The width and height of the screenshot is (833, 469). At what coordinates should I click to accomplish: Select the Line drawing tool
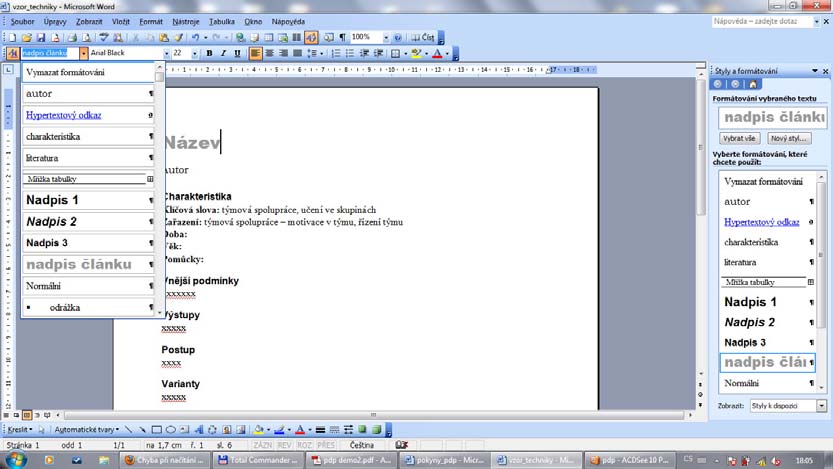[x=129, y=429]
